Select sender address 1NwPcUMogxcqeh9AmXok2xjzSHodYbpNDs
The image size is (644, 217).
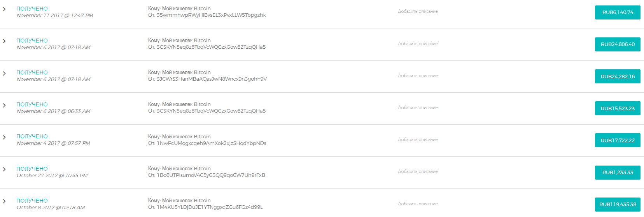(x=212, y=143)
